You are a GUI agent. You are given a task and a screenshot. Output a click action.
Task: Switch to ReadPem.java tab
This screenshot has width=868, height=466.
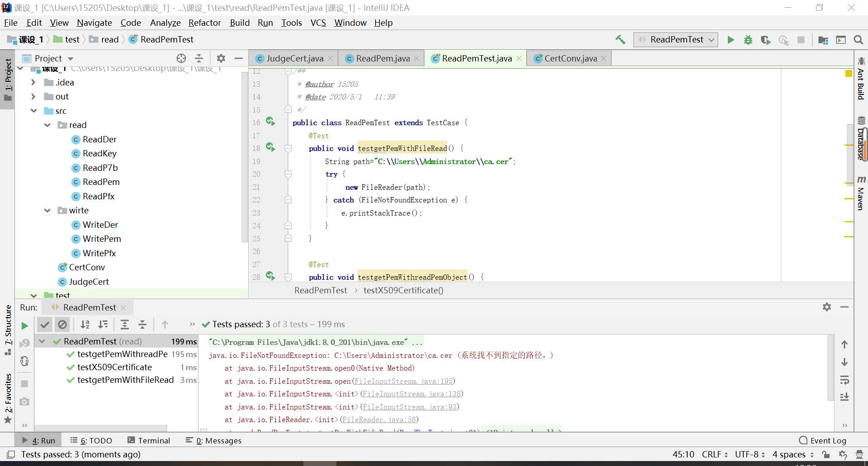(x=382, y=58)
